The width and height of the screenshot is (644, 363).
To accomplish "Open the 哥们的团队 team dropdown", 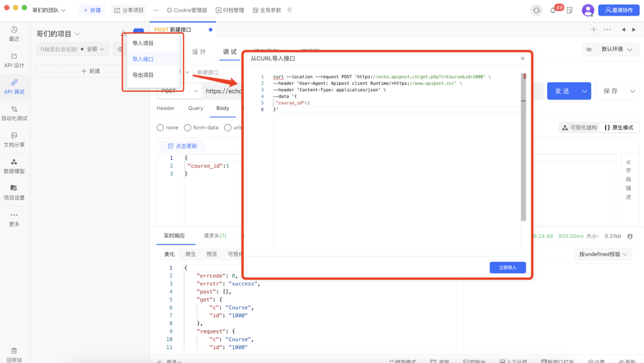I will pyautogui.click(x=49, y=10).
